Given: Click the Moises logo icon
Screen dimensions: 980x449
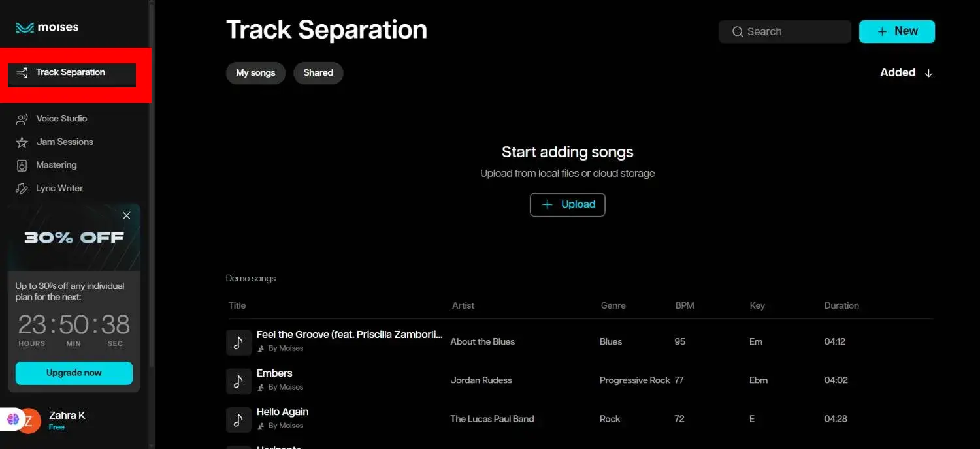Looking at the screenshot, I should pos(25,28).
